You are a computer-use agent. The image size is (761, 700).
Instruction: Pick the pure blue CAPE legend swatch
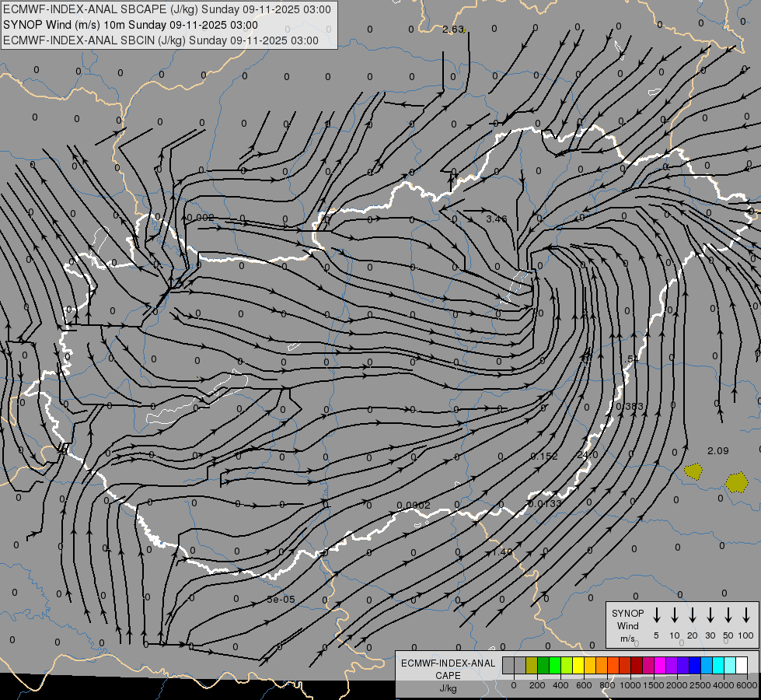pyautogui.click(x=696, y=665)
